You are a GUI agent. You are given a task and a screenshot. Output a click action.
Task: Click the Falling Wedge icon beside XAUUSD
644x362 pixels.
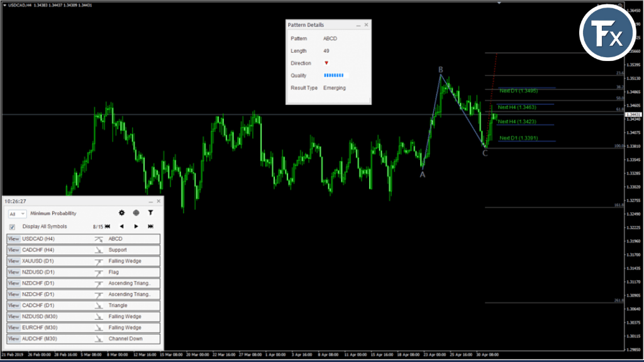[98, 261]
